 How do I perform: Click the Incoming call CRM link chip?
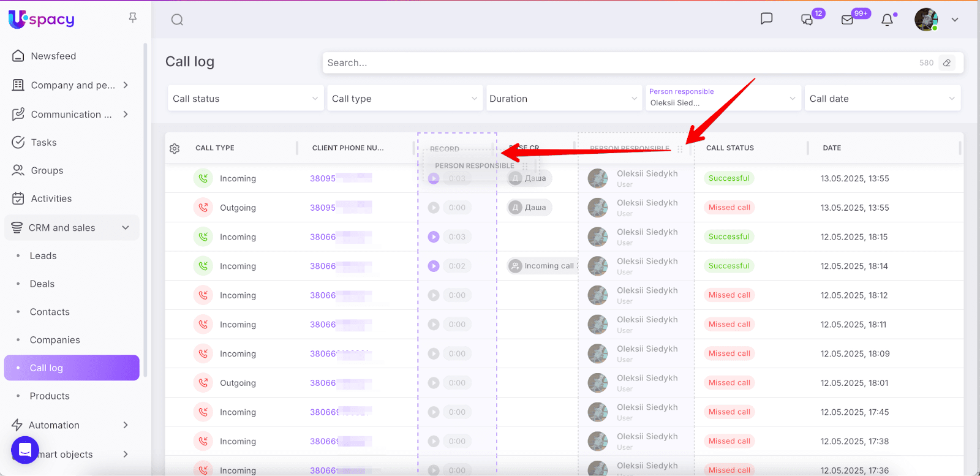point(543,266)
